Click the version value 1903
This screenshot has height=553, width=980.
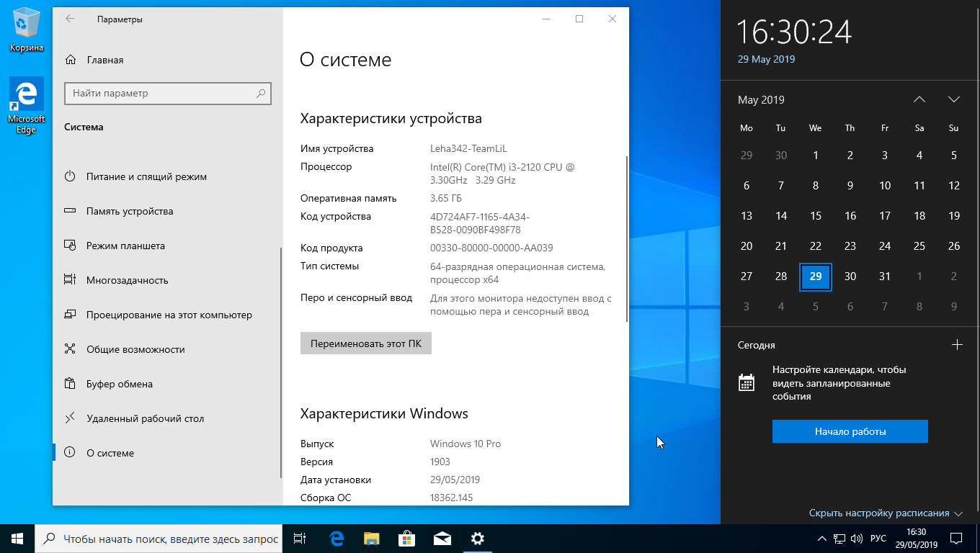[440, 462]
